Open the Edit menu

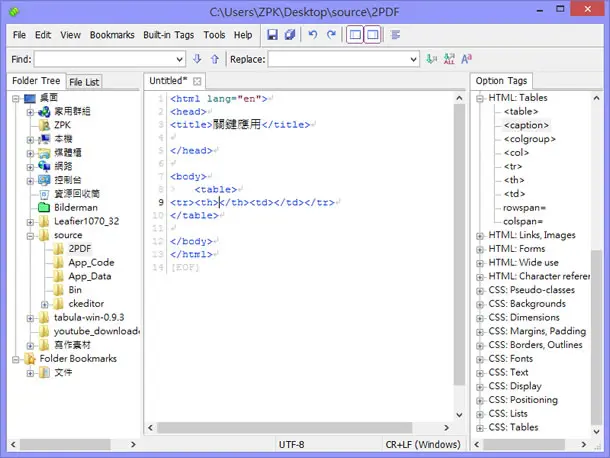pyautogui.click(x=43, y=35)
